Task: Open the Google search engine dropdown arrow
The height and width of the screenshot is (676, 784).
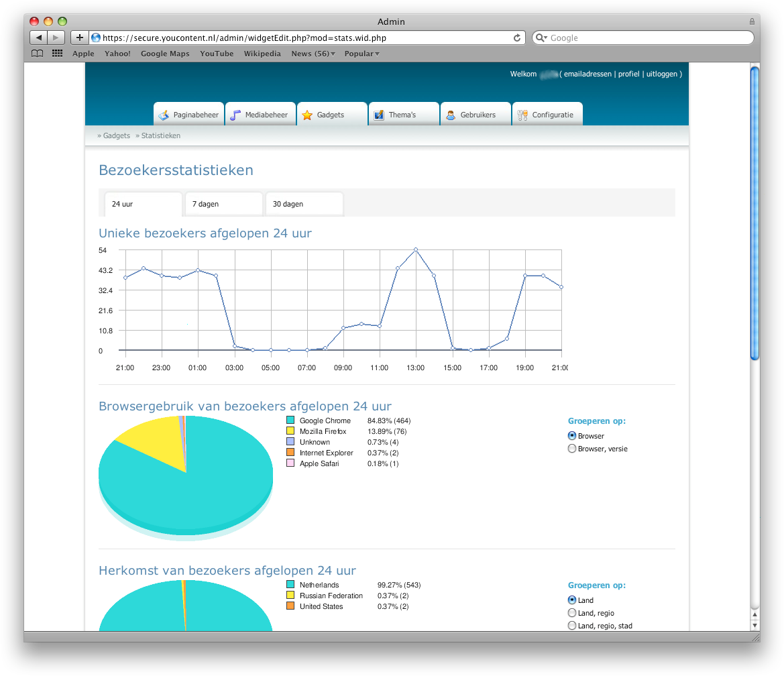Action: (542, 38)
